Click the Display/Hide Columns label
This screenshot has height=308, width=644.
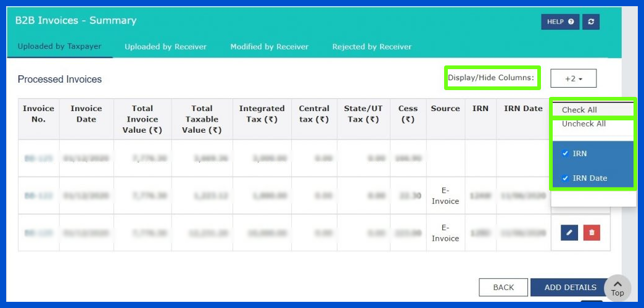(491, 77)
